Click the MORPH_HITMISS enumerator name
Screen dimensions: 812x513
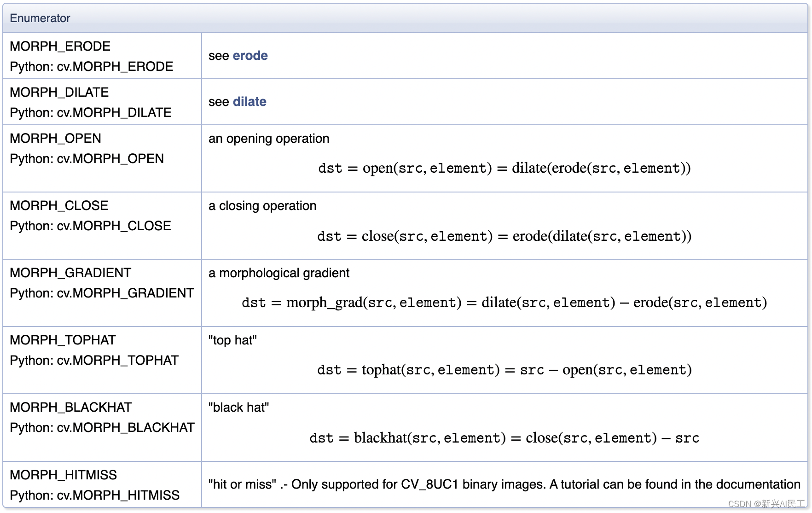tap(63, 475)
